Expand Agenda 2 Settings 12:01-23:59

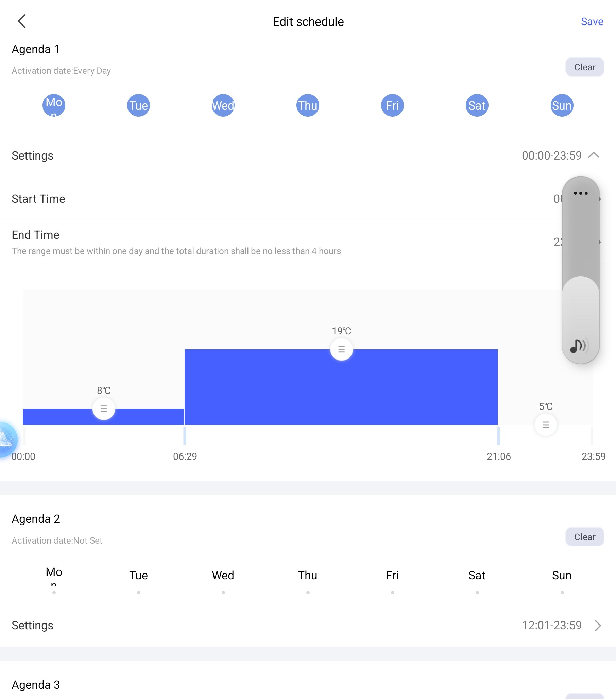(x=597, y=626)
